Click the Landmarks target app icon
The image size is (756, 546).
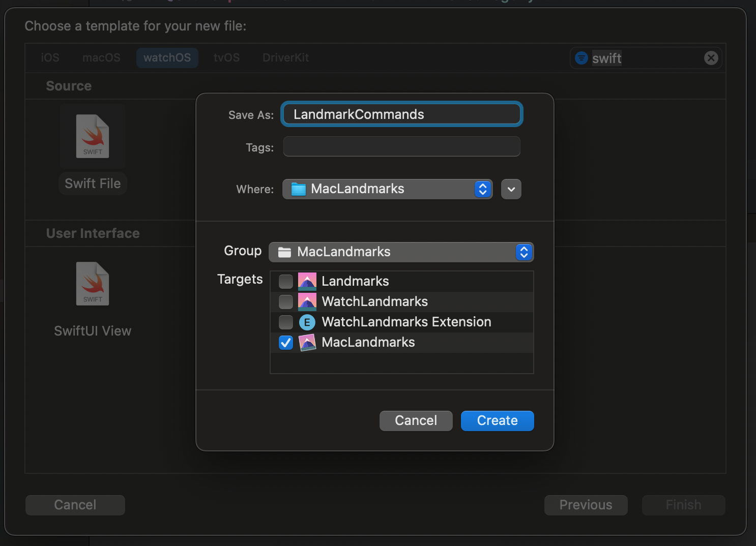307,281
